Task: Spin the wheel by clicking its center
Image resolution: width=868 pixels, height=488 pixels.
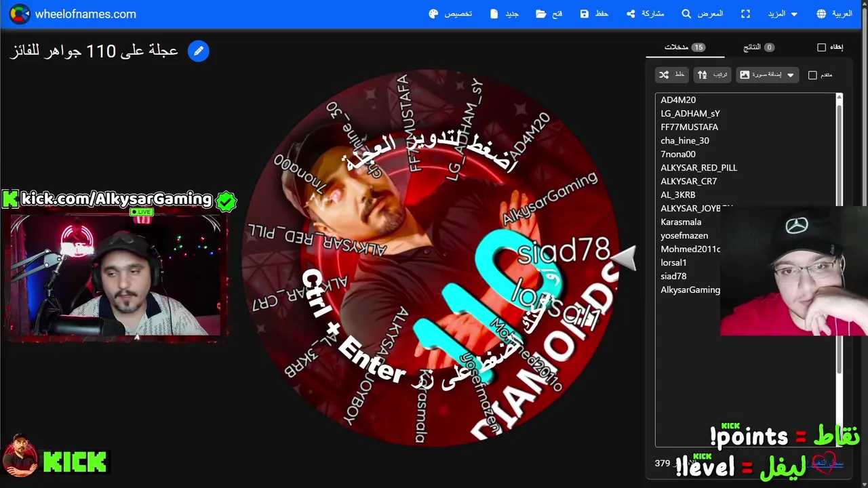Action: tap(430, 258)
